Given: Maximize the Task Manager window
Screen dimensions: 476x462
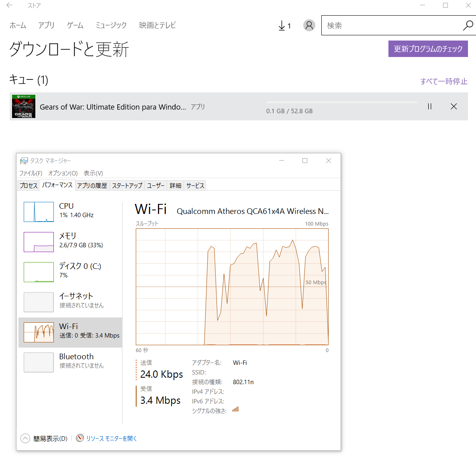Looking at the screenshot, I should pyautogui.click(x=305, y=161).
